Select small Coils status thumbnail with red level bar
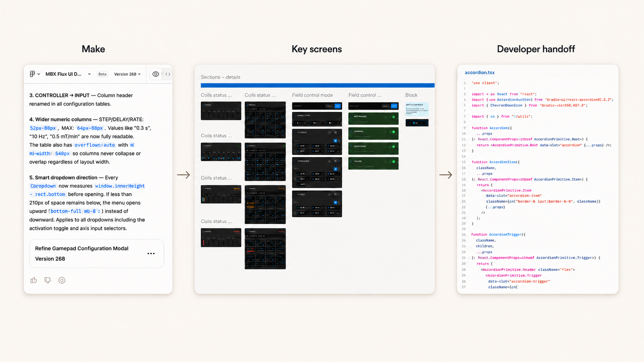Screen dimensions: 644x362 [221, 238]
